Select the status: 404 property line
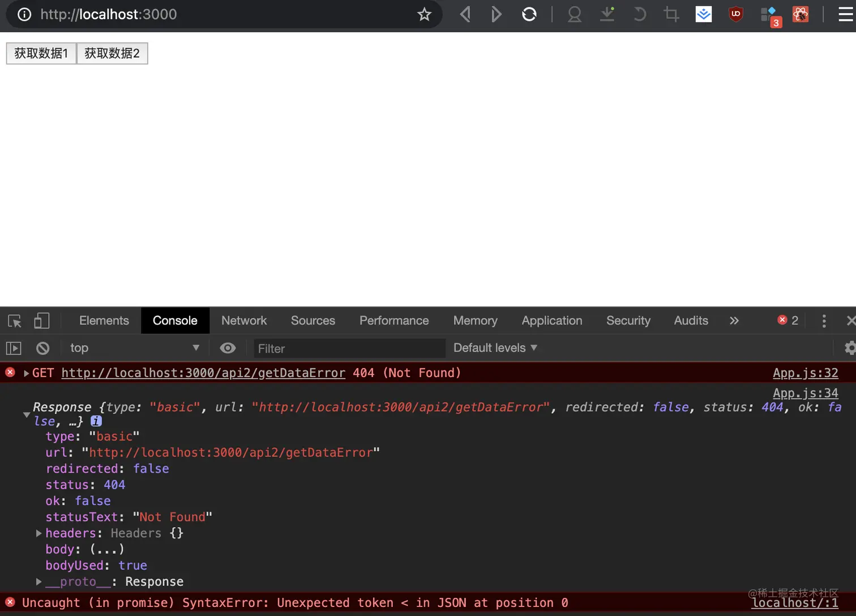Viewport: 856px width, 616px height. tap(85, 485)
